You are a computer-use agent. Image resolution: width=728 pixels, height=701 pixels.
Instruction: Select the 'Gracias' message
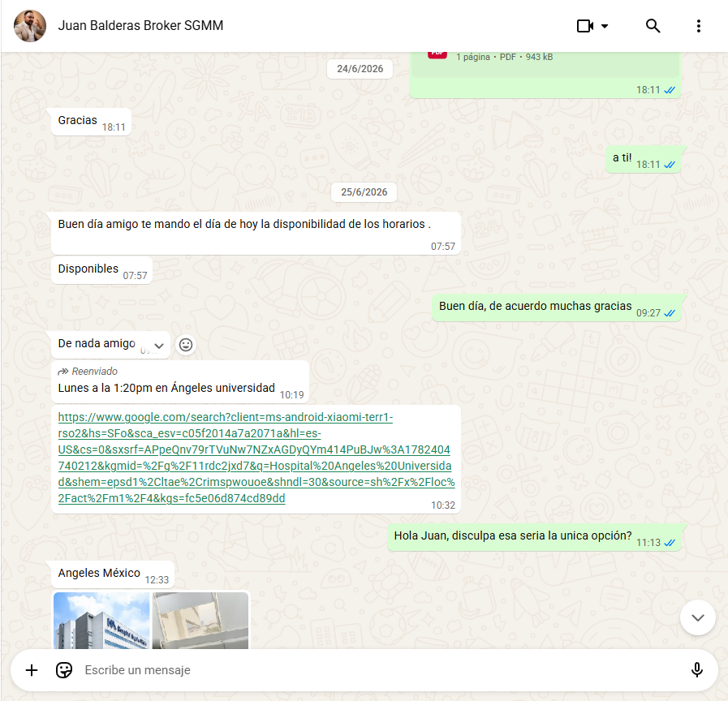point(91,122)
